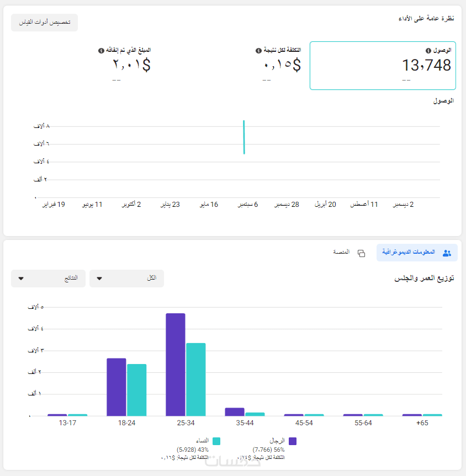Expand the النتائج dropdown menu

click(48, 279)
